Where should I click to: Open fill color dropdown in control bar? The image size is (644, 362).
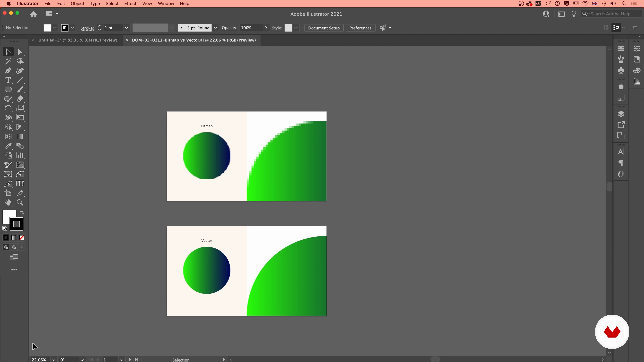click(x=55, y=28)
